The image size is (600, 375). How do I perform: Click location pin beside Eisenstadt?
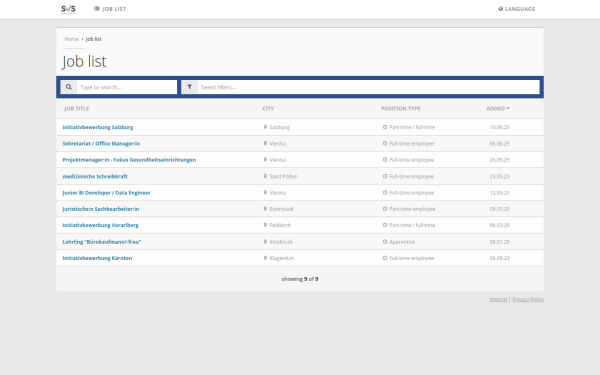pos(265,209)
